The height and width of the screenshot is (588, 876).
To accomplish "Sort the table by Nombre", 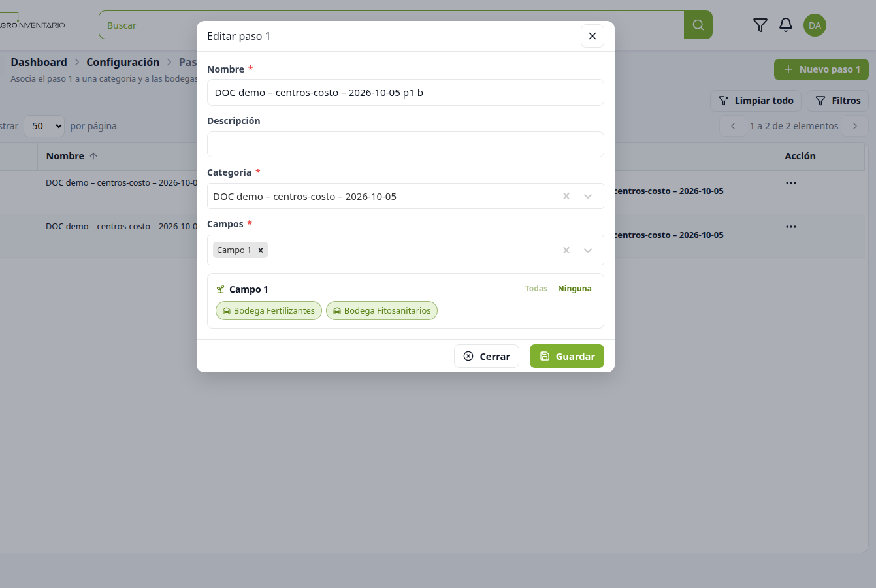I will [x=71, y=156].
